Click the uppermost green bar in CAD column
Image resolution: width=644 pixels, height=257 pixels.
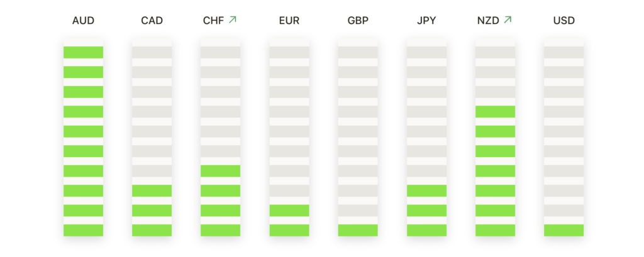152,190
